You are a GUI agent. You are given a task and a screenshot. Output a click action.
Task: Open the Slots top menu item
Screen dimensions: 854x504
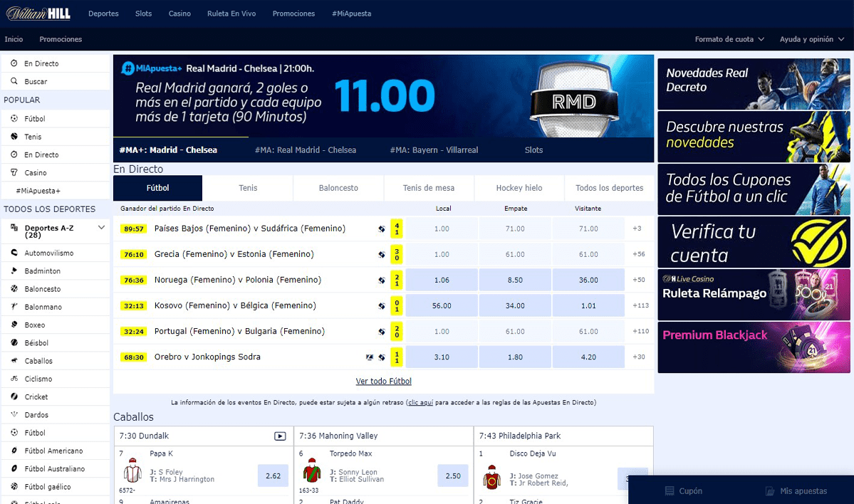[x=143, y=14]
